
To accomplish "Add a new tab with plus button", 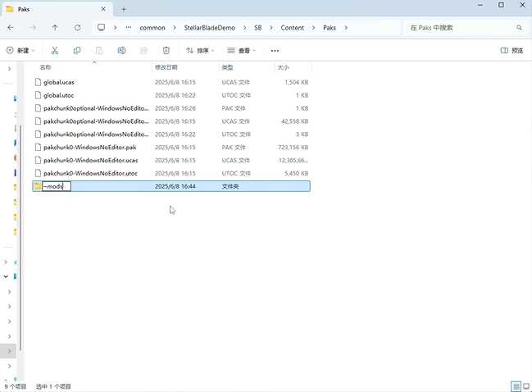I will [x=124, y=9].
